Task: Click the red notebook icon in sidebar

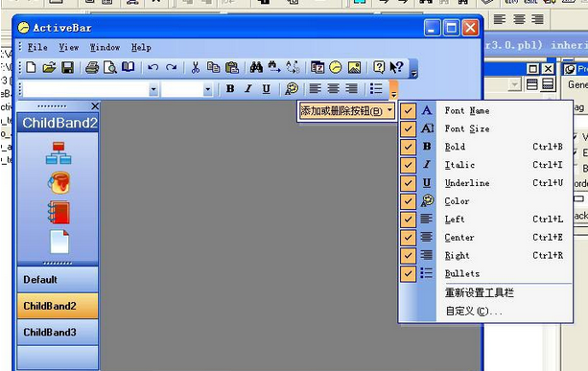Action: tap(59, 213)
